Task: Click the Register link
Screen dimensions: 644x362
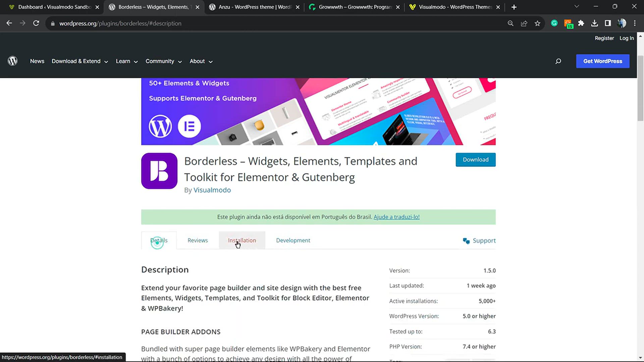Action: (x=604, y=38)
